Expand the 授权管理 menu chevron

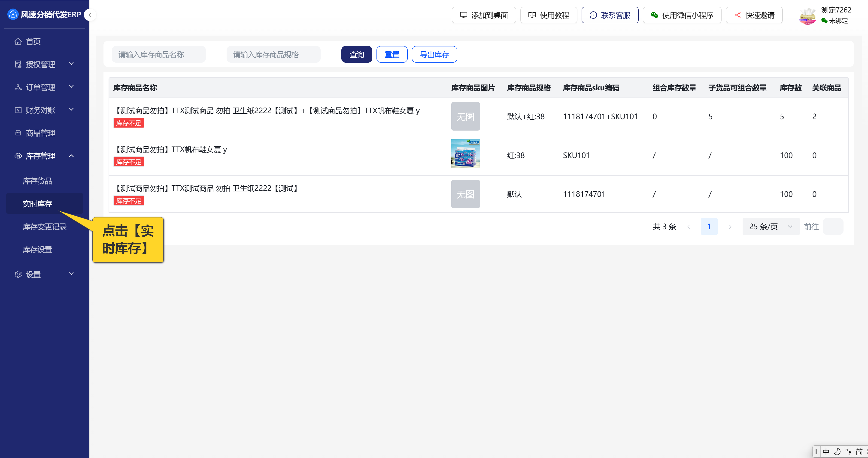pos(71,64)
